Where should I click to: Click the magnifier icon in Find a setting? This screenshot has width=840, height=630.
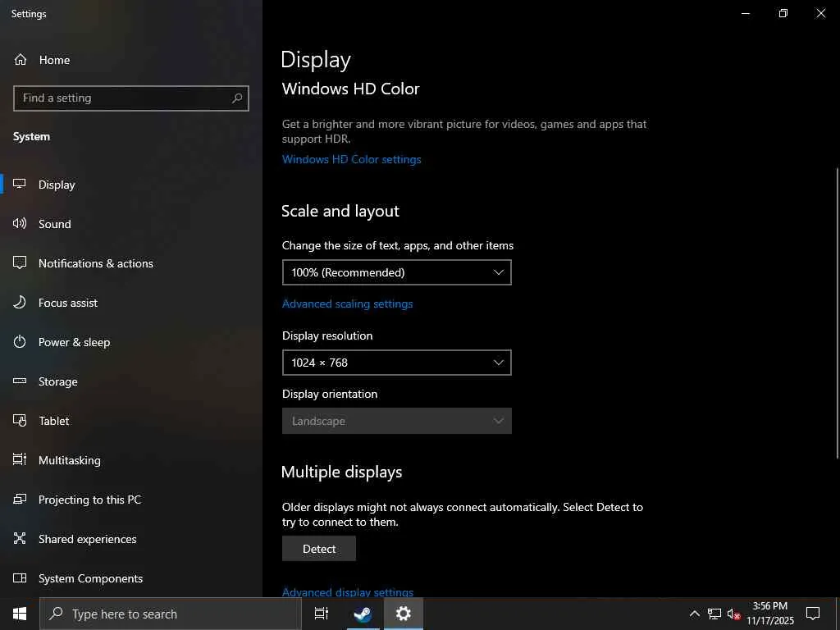[237, 98]
